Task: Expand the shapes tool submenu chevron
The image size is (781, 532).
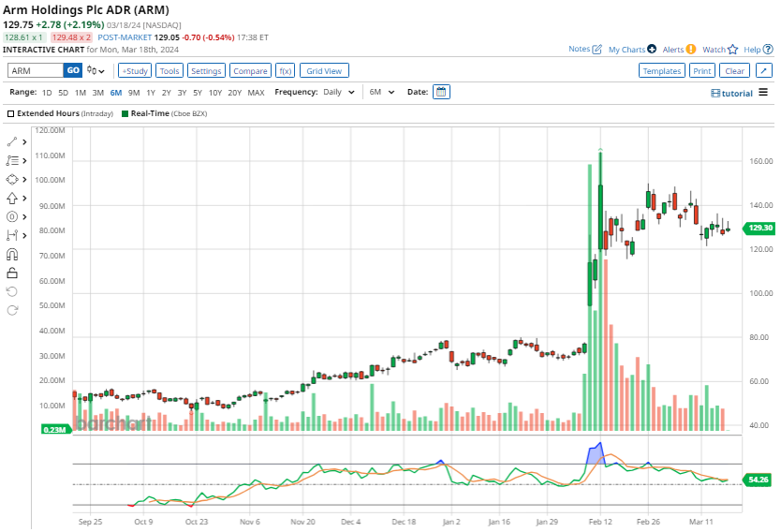Action: (x=24, y=179)
